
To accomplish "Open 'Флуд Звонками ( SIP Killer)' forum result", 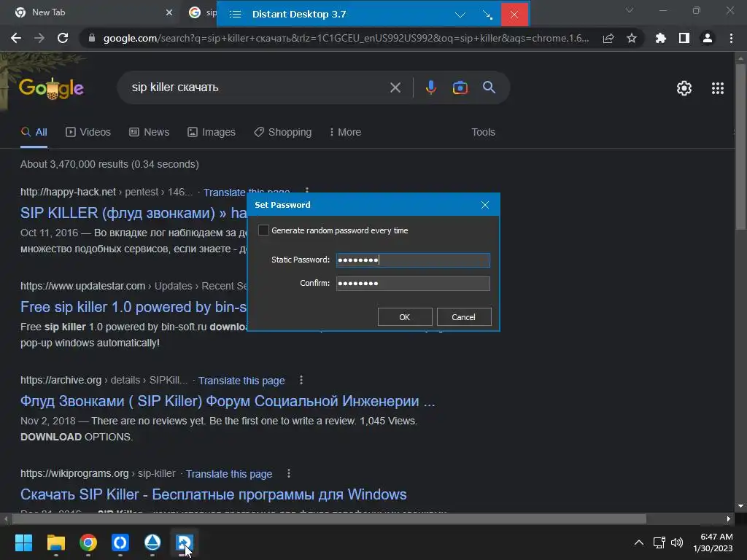I will coord(228,401).
